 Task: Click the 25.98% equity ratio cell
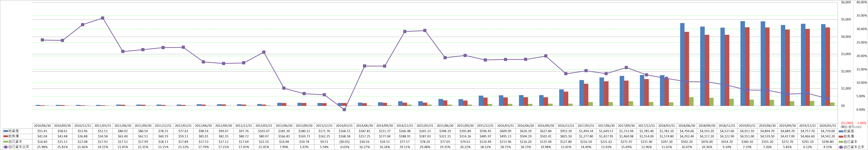43,147
